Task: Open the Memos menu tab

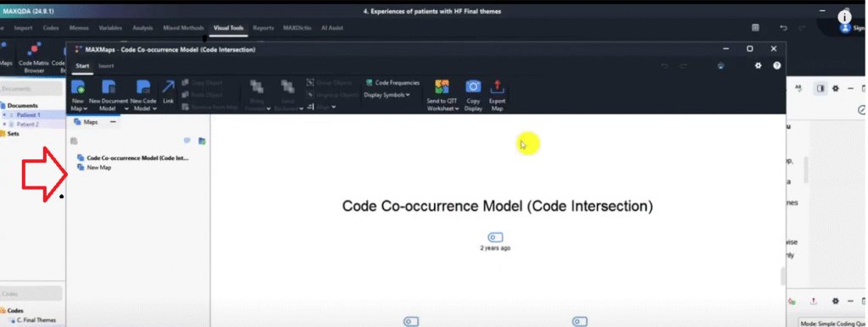Action: coord(79,28)
